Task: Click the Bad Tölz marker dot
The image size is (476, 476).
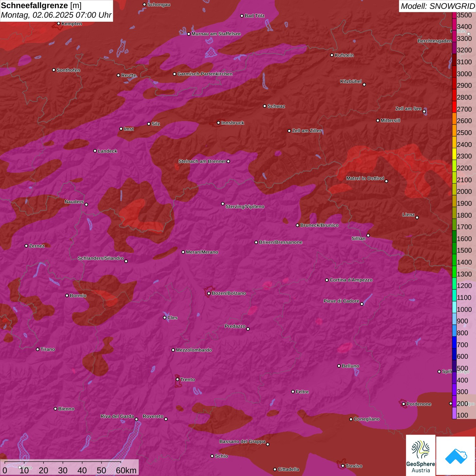Action: click(242, 16)
